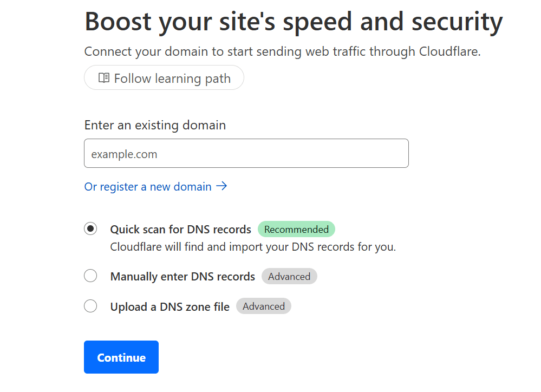
Task: Click inside the example.com domain field
Action: (246, 153)
